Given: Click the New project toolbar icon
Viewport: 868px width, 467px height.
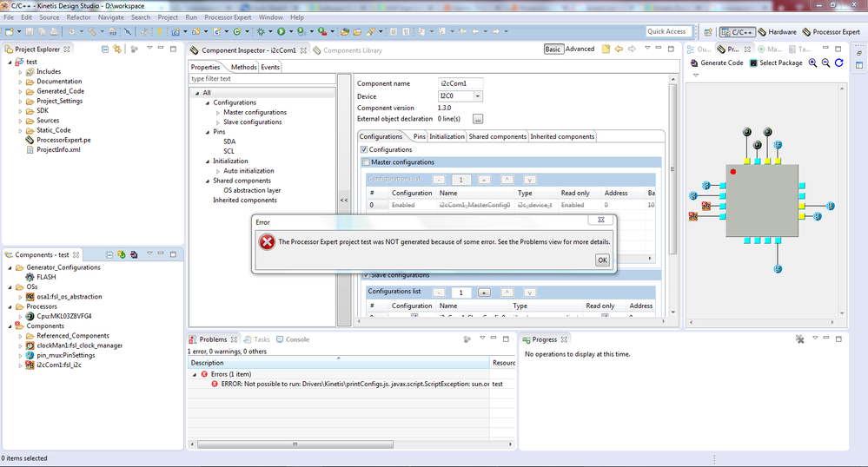Looking at the screenshot, I should [10, 32].
